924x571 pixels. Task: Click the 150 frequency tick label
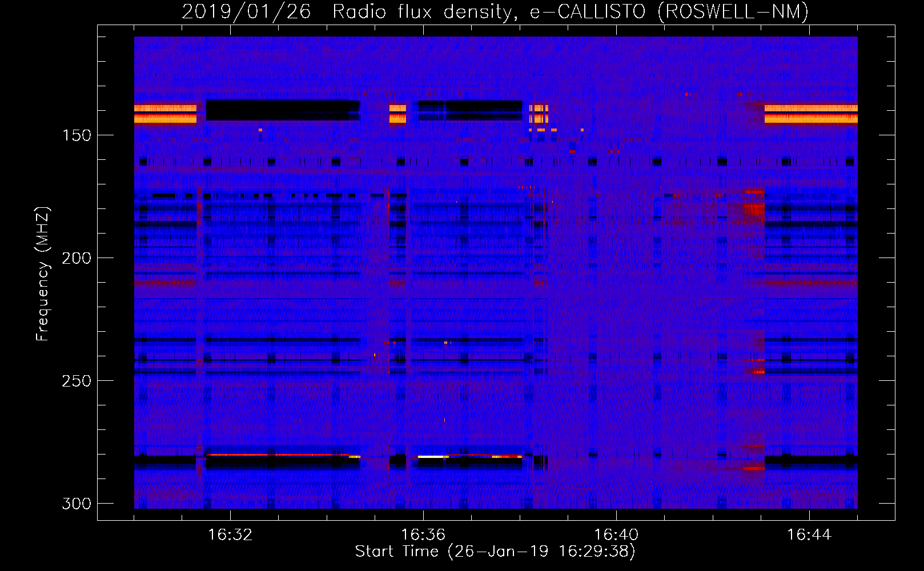coord(77,135)
